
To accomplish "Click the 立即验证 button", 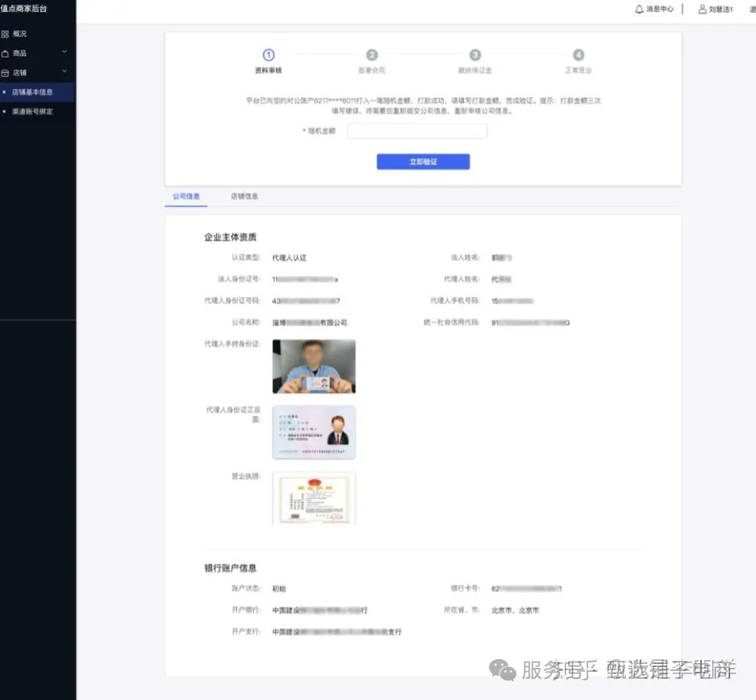I will [423, 161].
